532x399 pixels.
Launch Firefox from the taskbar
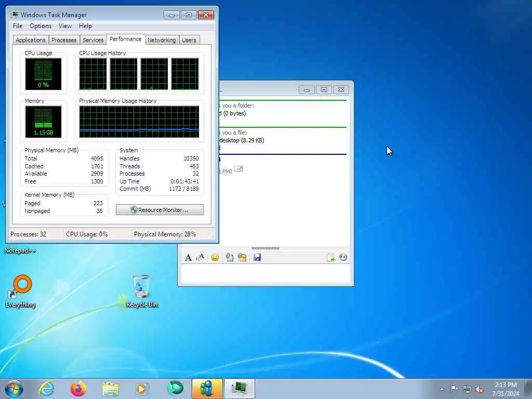[x=78, y=389]
